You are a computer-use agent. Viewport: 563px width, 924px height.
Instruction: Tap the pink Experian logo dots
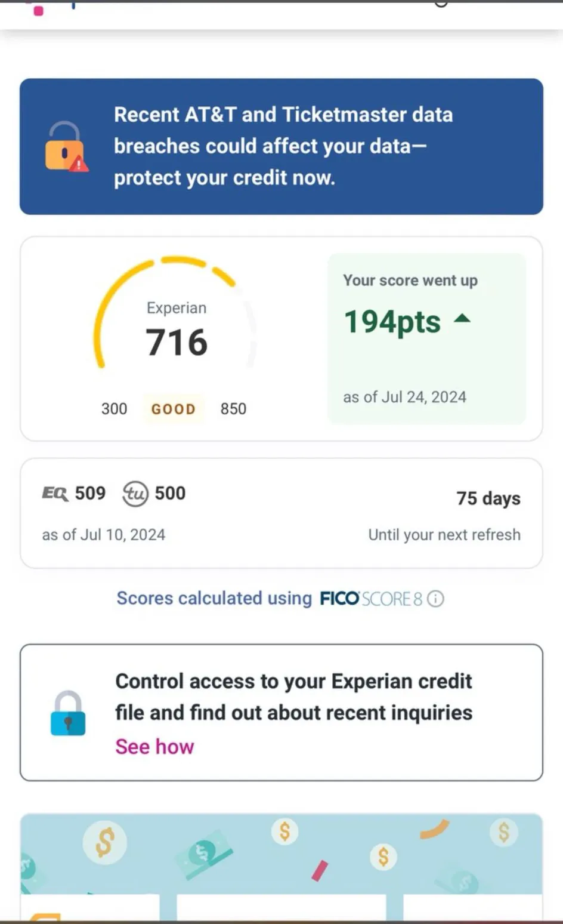[38, 9]
